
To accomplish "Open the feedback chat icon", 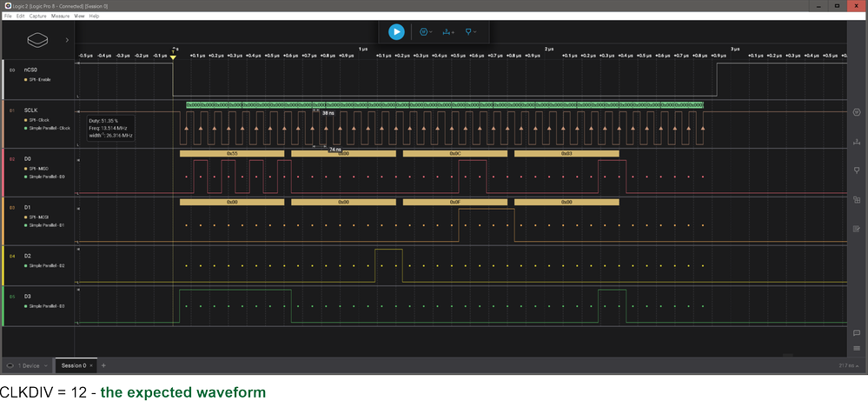I will [x=857, y=333].
